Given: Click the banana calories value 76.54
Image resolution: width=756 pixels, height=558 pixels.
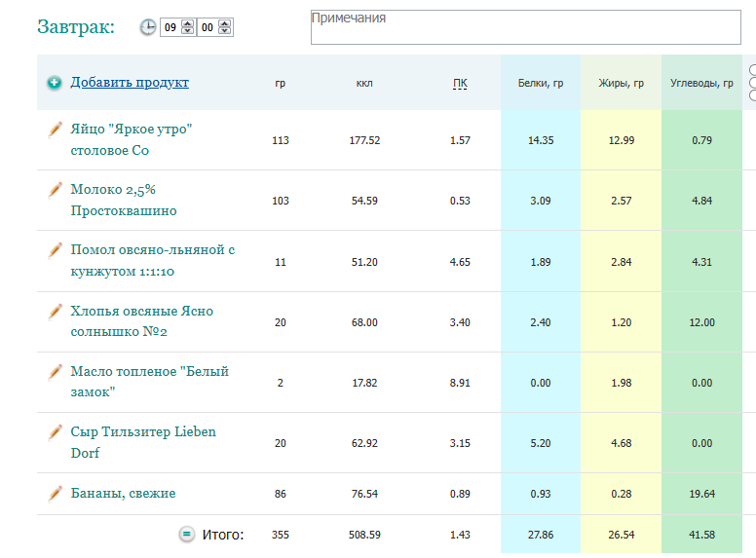Looking at the screenshot, I should [x=364, y=494].
